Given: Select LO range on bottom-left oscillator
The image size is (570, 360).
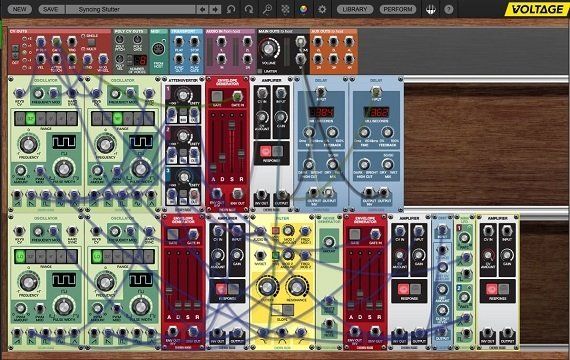Looking at the screenshot, I should pos(20,256).
